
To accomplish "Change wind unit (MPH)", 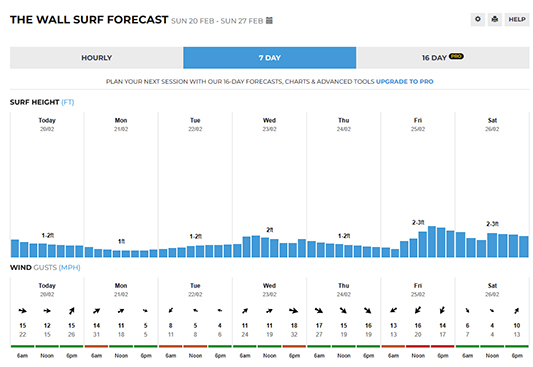I will click(69, 267).
